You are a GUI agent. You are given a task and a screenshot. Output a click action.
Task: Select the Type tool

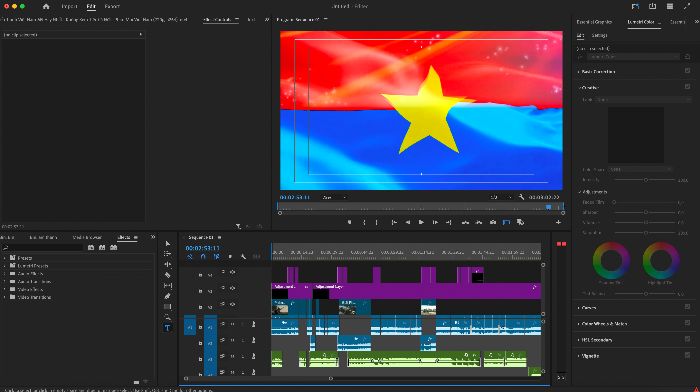point(167,328)
